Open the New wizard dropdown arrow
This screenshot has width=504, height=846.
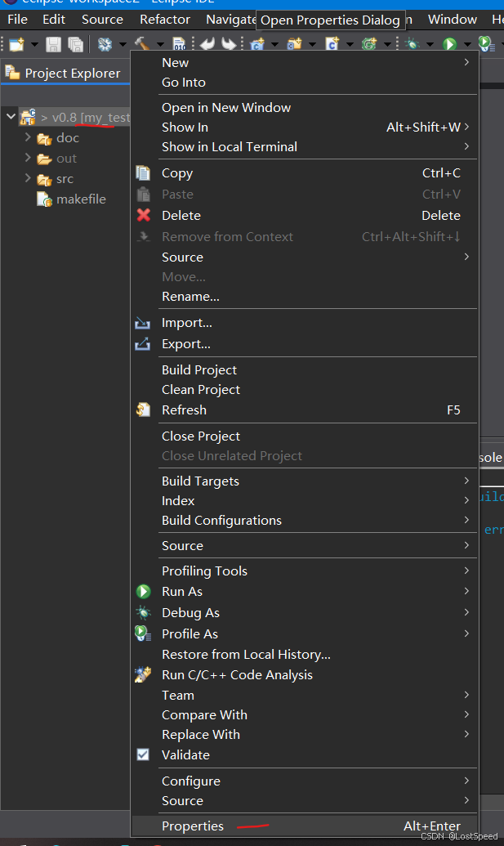34,44
